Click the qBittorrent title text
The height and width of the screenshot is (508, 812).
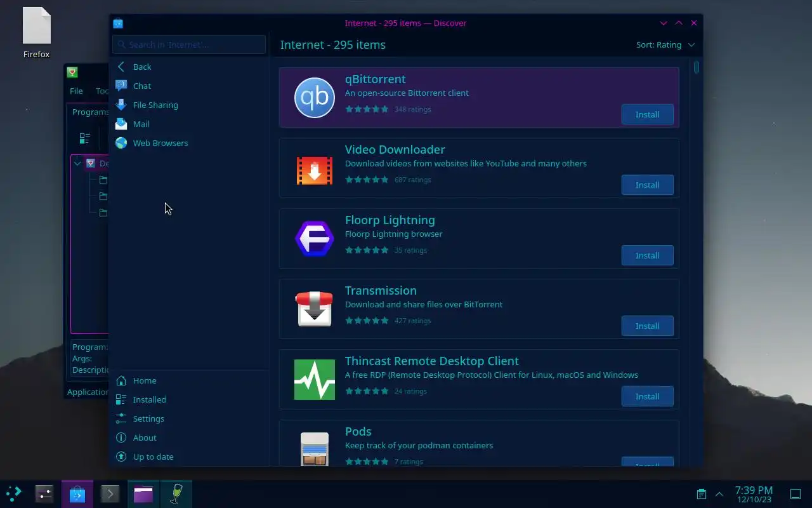tap(375, 79)
